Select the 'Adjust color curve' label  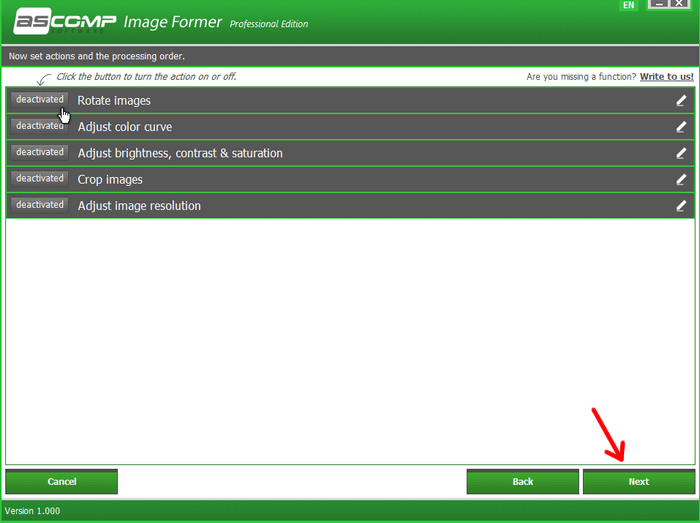(125, 127)
